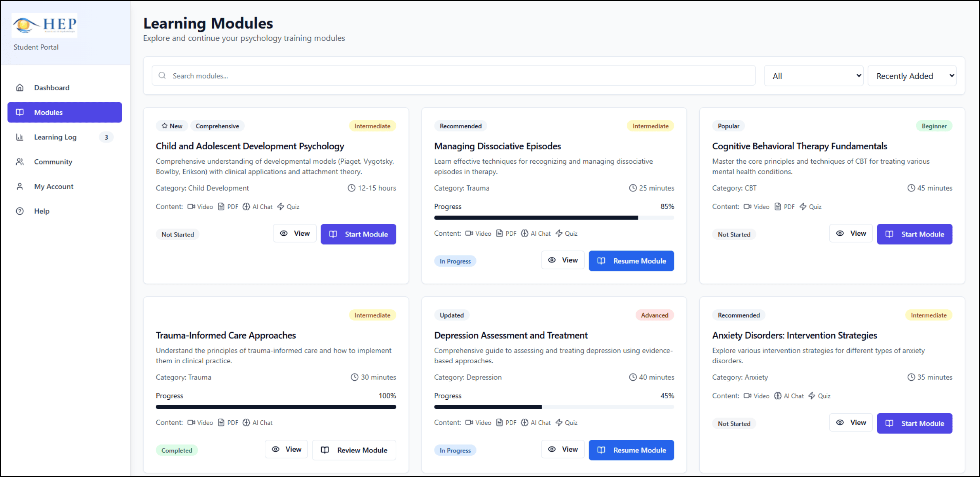980x477 pixels.
Task: Click Quiz icon in CBT Fundamentals card
Action: [x=803, y=206]
